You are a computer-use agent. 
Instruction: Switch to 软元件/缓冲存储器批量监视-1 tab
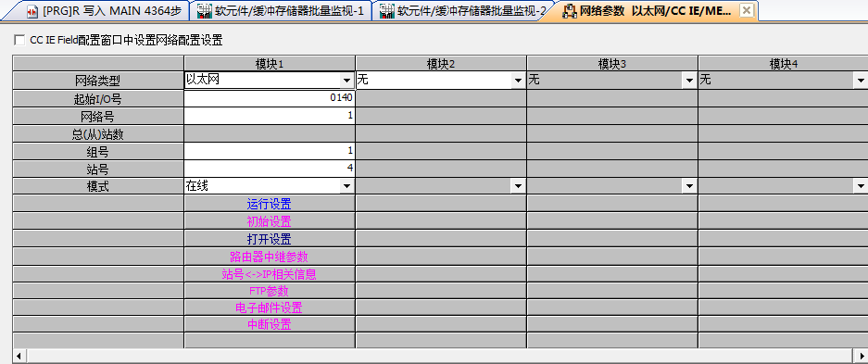coord(282,10)
